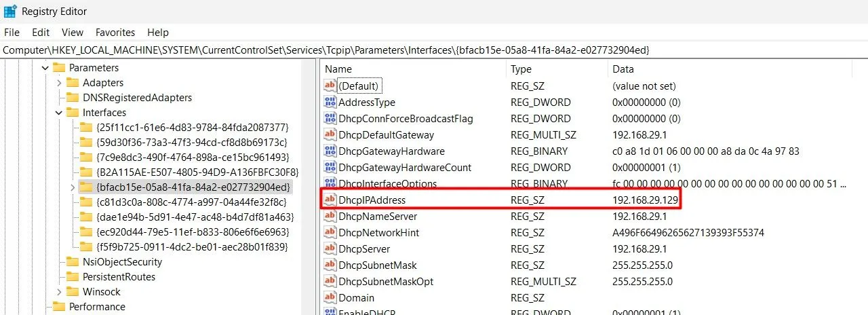Screen dimensions: 868x315
Task: Click the 192.168.29.129 data cell
Action: point(644,200)
